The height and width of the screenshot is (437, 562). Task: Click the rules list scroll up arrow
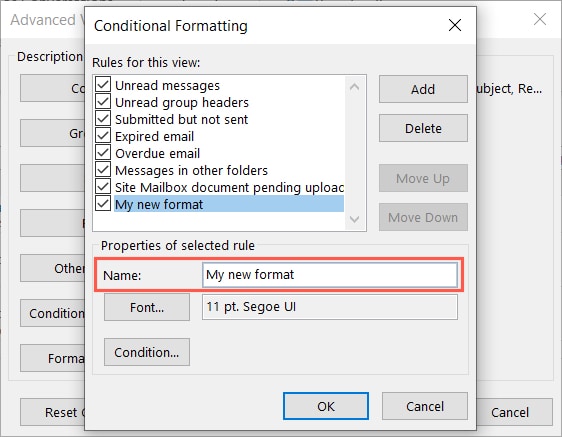(354, 87)
